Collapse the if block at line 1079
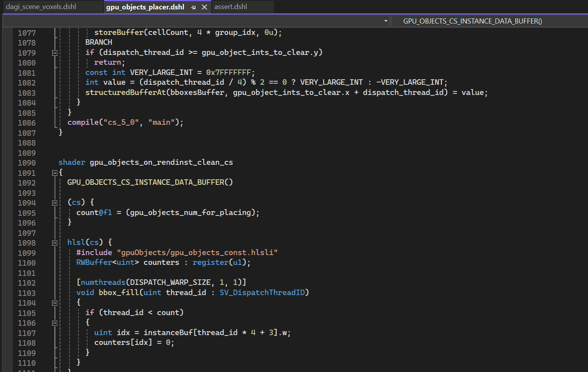Image resolution: width=588 pixels, height=372 pixels. point(55,52)
